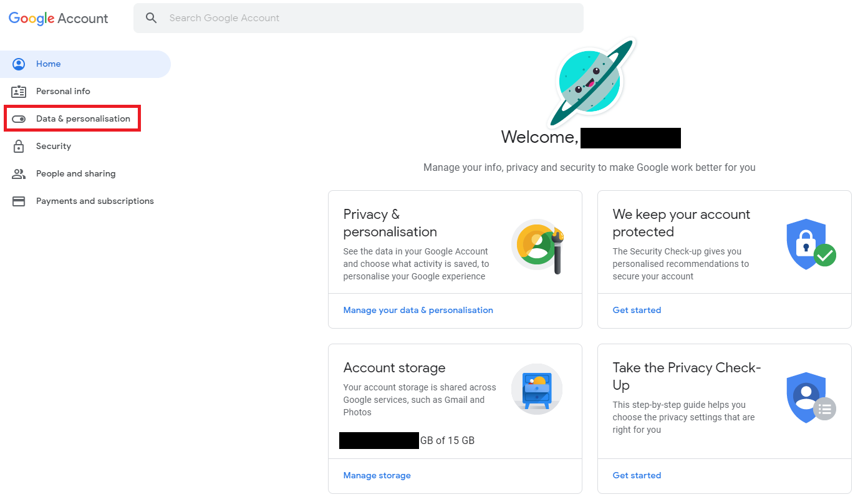Viewport: 868px width, 502px height.
Task: Click the Data & personalisation toggle icon
Action: click(19, 118)
